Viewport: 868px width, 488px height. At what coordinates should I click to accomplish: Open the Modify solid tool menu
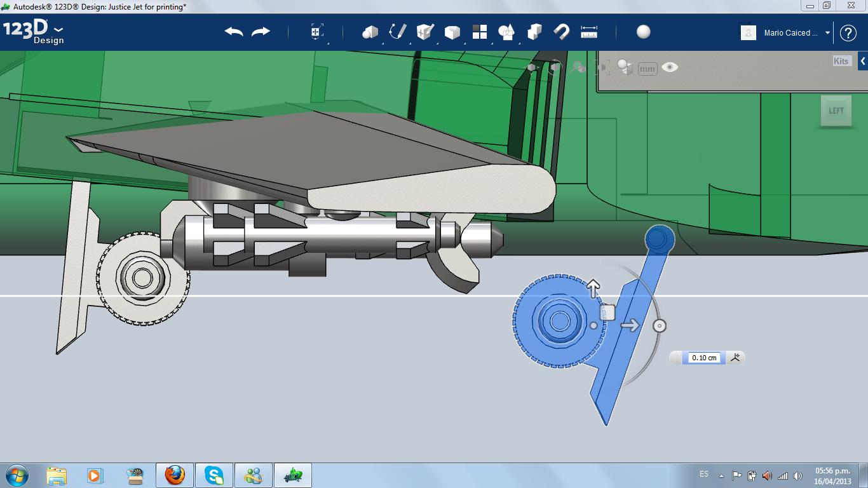coord(452,32)
